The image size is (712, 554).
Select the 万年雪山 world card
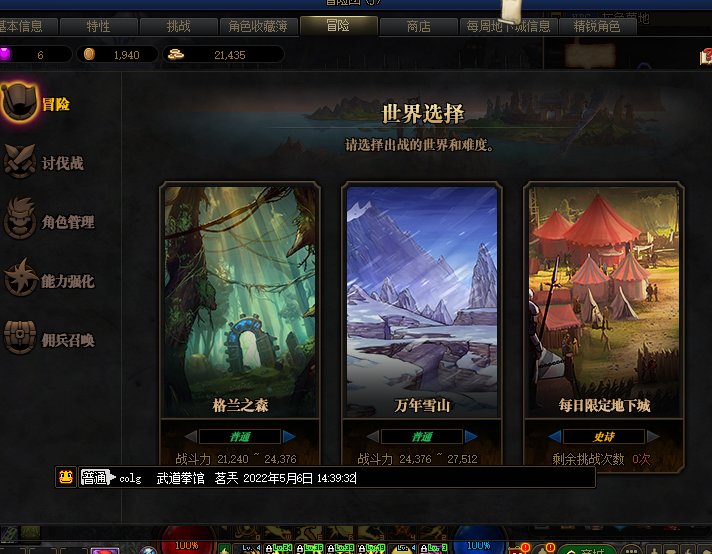tap(422, 300)
